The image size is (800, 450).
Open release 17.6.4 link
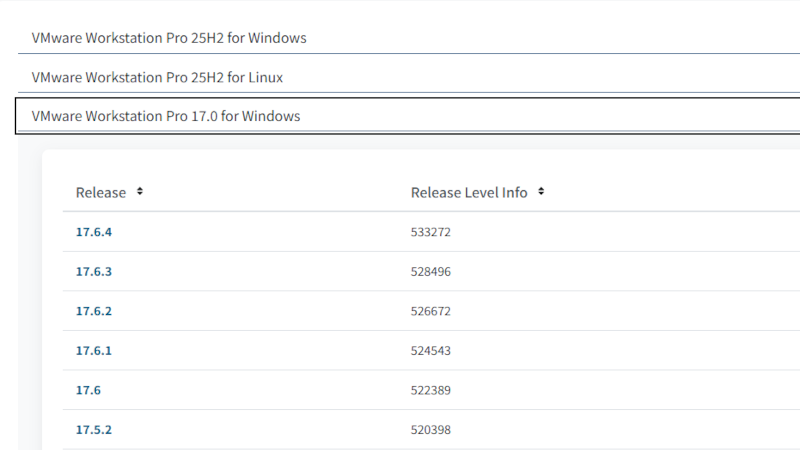click(x=94, y=232)
